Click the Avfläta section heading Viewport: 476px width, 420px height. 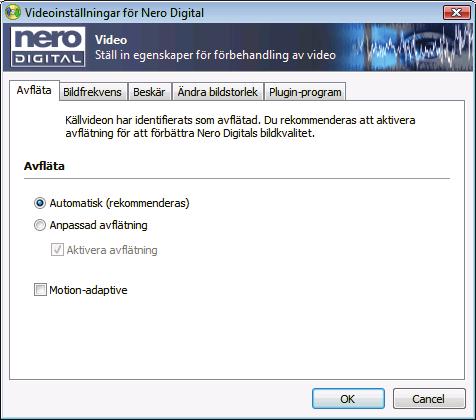pos(44,166)
